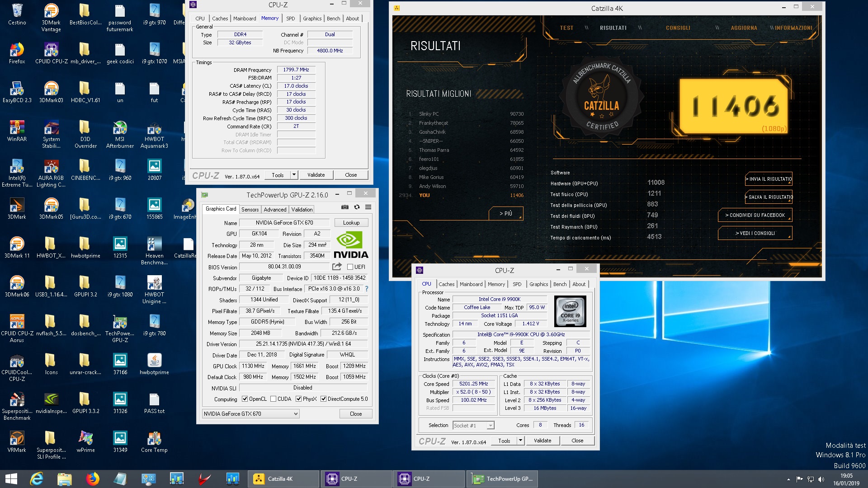Expand the GPU selector dropdown in GPU-Z

click(x=251, y=414)
